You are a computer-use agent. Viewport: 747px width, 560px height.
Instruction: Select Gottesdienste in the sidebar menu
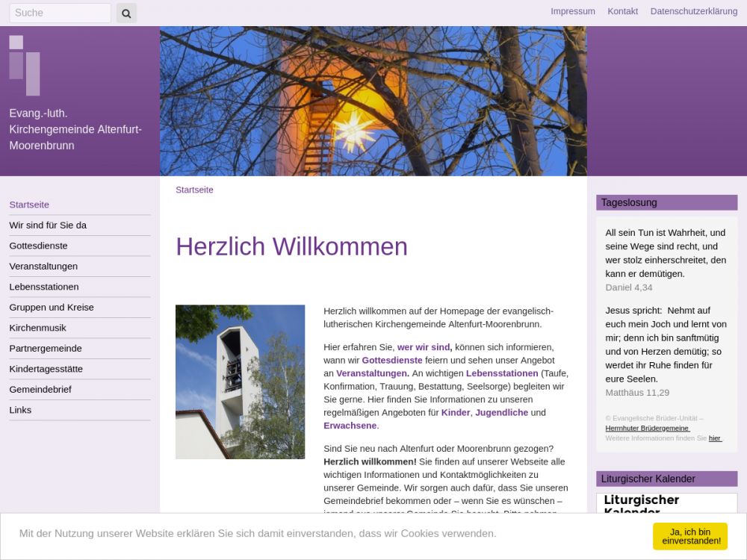pyautogui.click(x=38, y=246)
